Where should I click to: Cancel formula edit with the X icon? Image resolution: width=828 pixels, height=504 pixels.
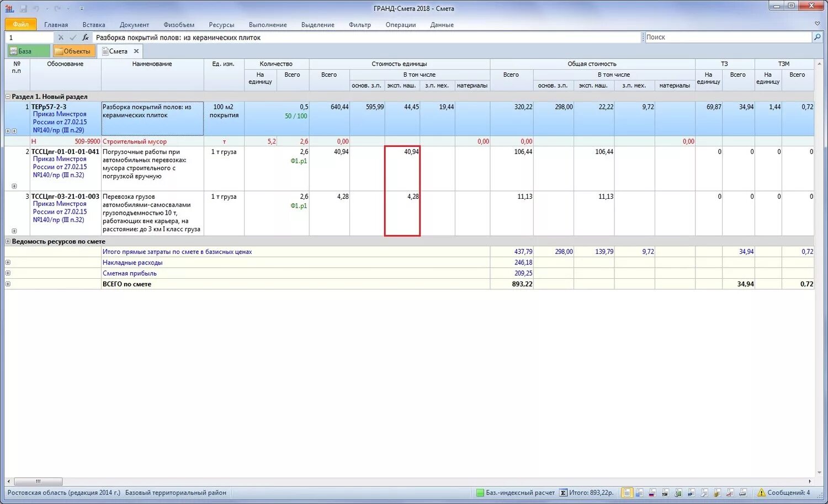pos(61,38)
